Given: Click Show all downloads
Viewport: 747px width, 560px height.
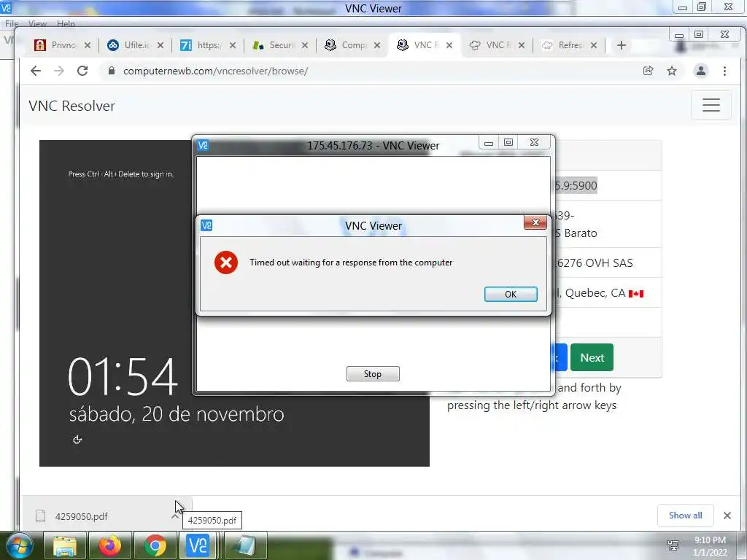Looking at the screenshot, I should point(685,516).
